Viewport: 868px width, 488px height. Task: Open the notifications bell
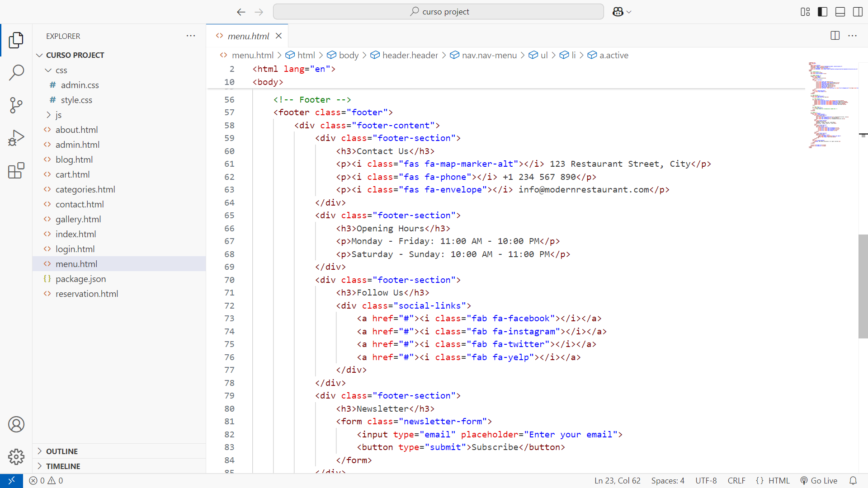pos(853,481)
